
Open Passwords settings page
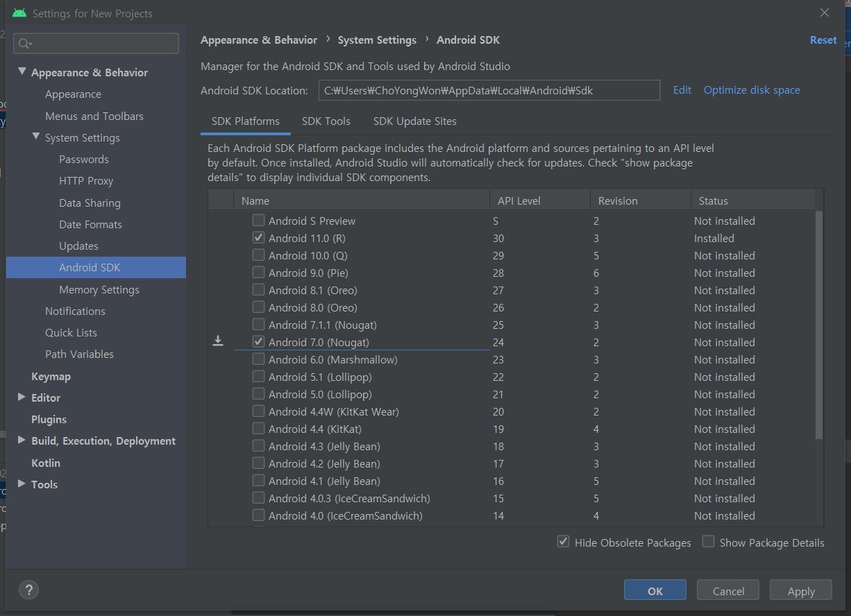pyautogui.click(x=84, y=159)
